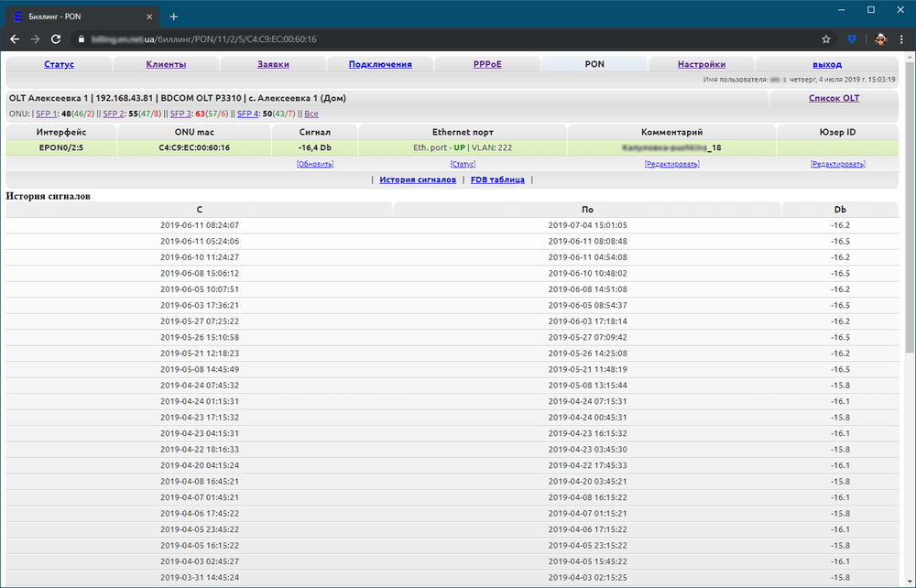Open the Dropbox extension icon
916x588 pixels.
(852, 39)
